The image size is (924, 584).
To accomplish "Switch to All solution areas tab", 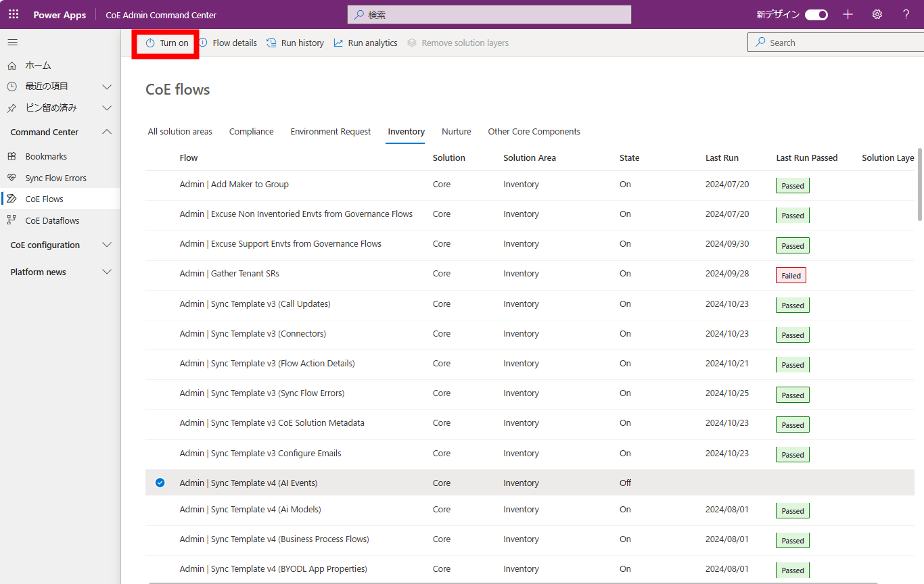I will click(180, 132).
